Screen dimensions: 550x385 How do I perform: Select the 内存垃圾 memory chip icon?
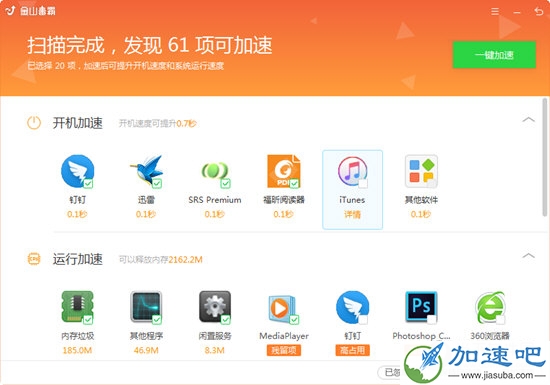click(77, 306)
